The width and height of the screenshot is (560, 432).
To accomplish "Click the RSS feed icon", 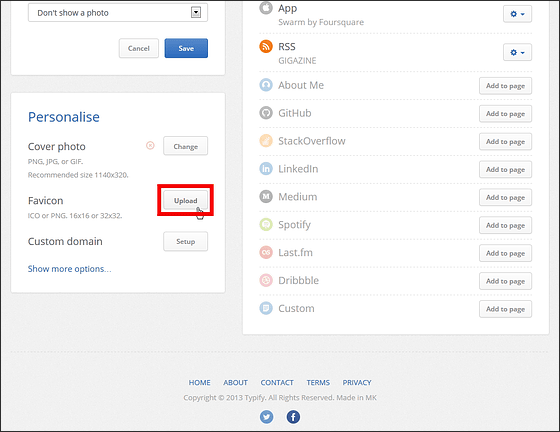I will [x=266, y=46].
